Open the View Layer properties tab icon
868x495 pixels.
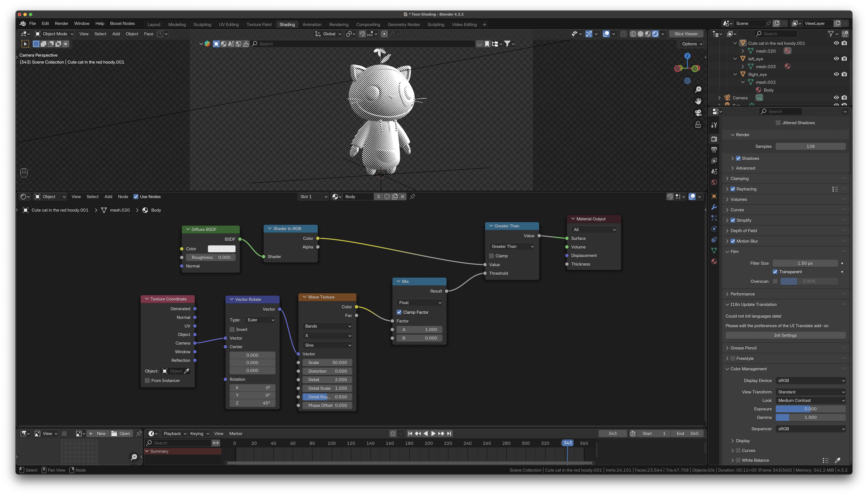pos(714,160)
